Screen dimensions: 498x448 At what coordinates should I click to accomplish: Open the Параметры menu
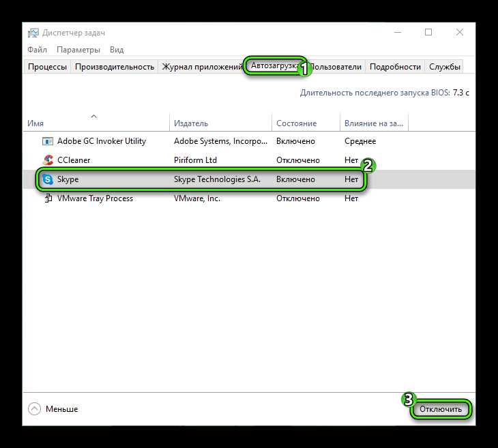pyautogui.click(x=78, y=50)
